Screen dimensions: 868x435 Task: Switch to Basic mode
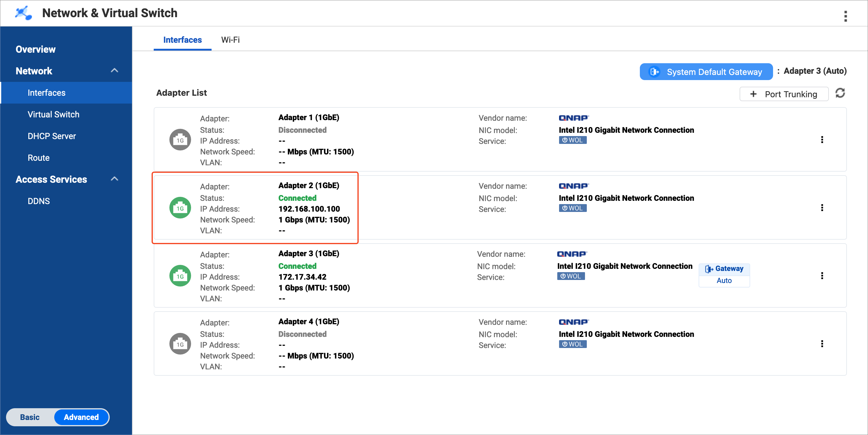30,417
